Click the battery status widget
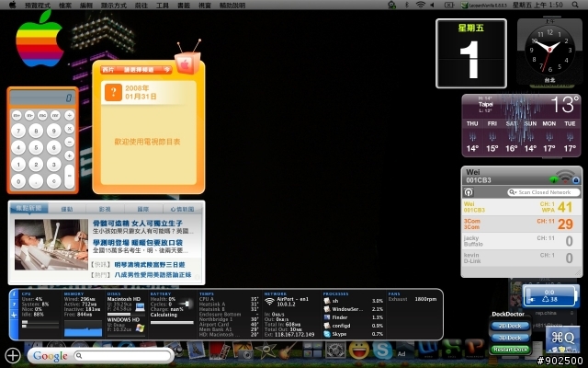The image size is (588, 368). coord(550,295)
